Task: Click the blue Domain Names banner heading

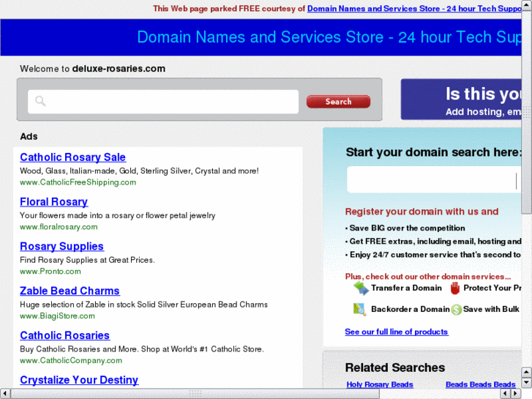Action: point(329,37)
